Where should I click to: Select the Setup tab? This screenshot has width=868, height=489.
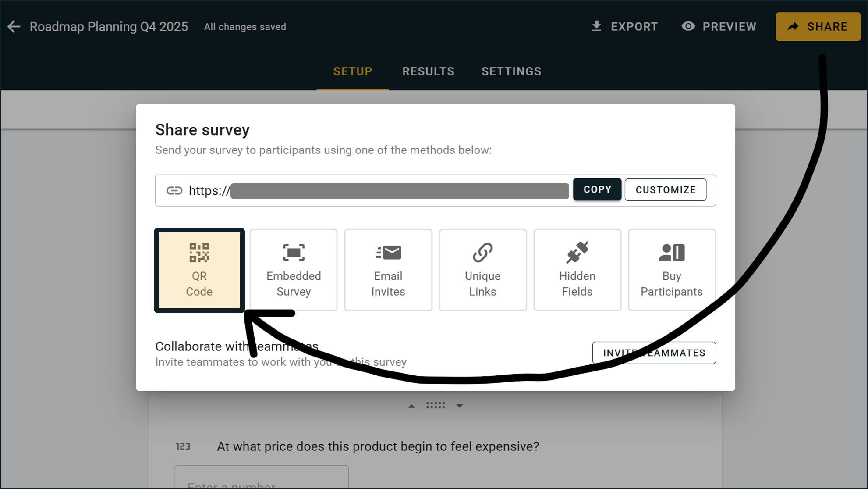[352, 71]
